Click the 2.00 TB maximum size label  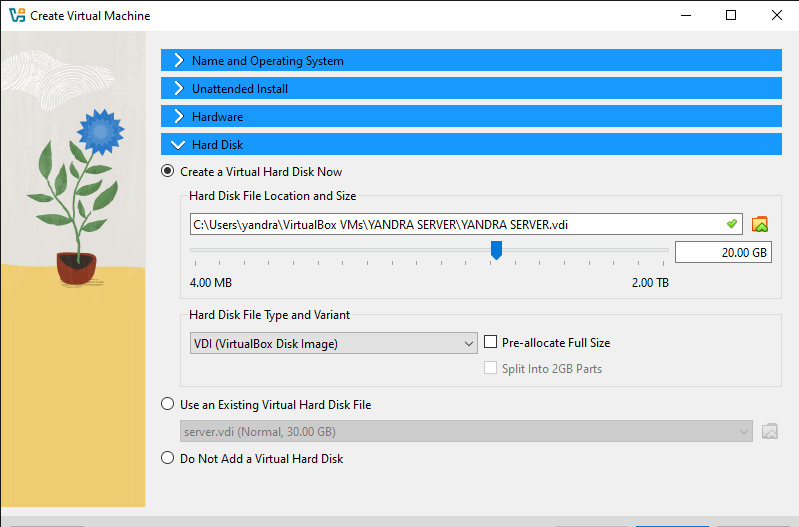coord(650,282)
